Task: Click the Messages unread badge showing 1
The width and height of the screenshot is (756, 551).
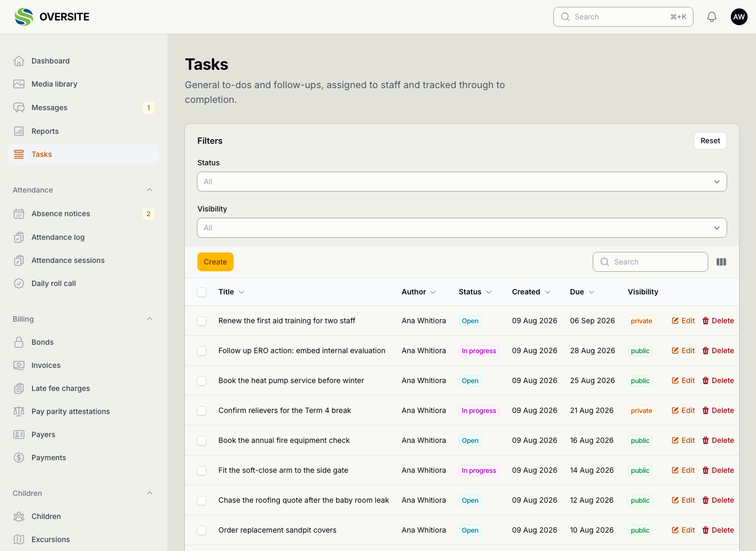Action: 149,108
